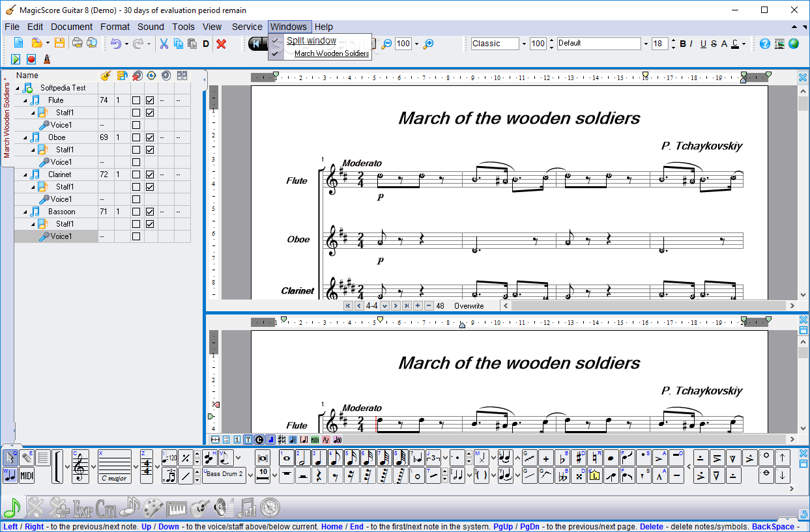Click the red X delete icon
Image resolution: width=810 pixels, height=532 pixels.
click(x=221, y=44)
